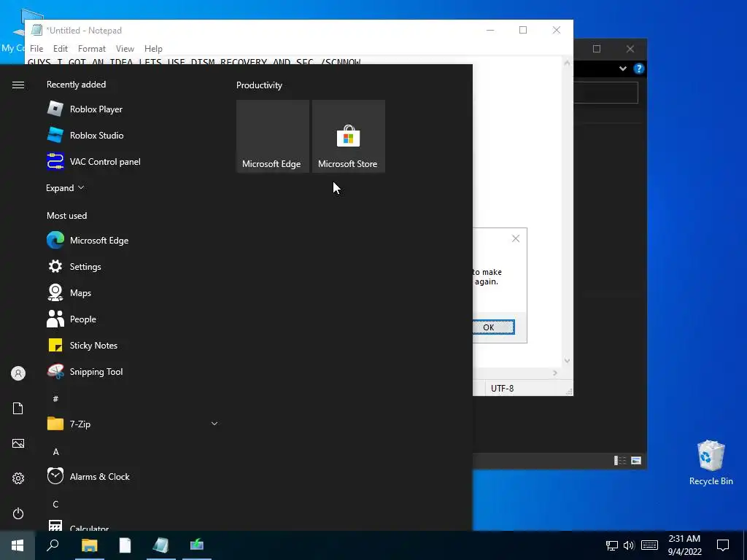This screenshot has width=747, height=560.
Task: Maximize the Notepad window
Action: click(x=523, y=30)
